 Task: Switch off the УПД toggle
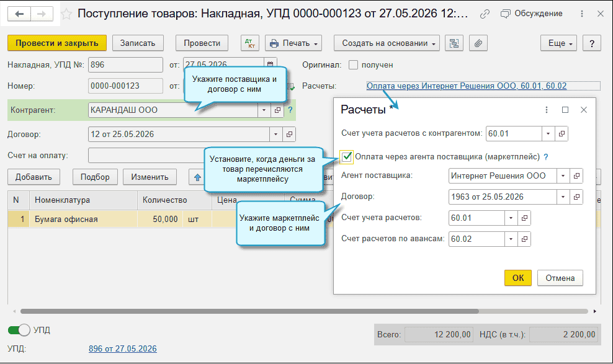(x=19, y=330)
